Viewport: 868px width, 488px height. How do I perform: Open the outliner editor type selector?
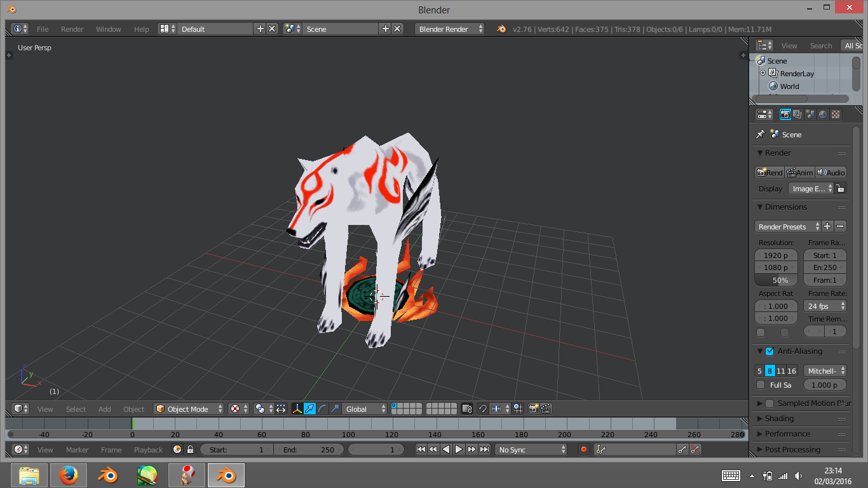click(x=764, y=45)
